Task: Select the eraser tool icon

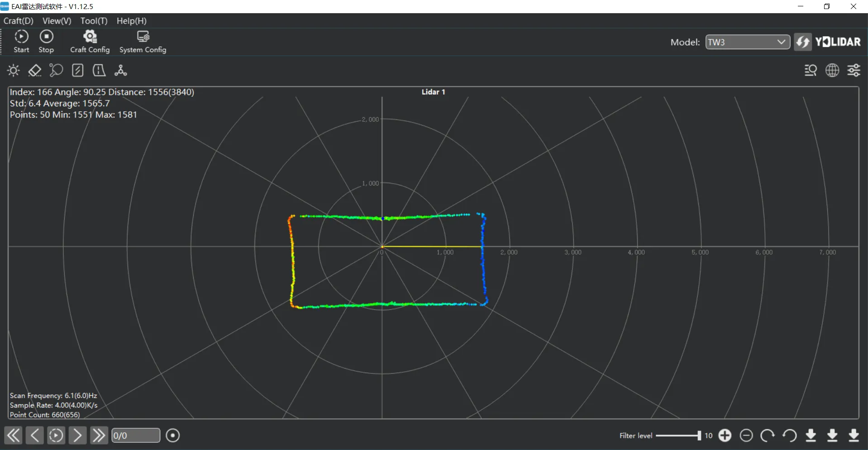Action: tap(35, 70)
